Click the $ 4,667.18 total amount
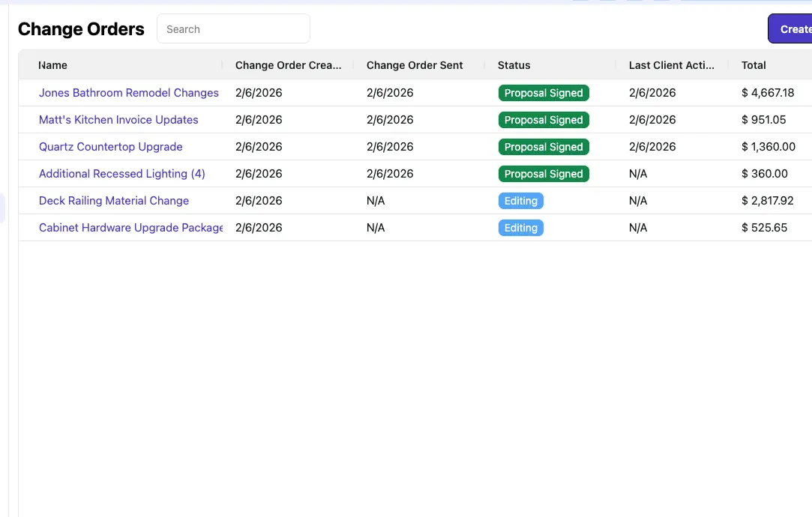 (x=767, y=93)
